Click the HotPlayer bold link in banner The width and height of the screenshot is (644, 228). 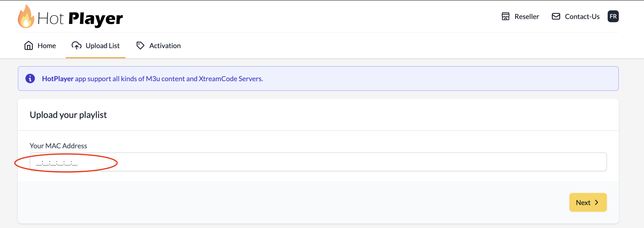click(58, 79)
